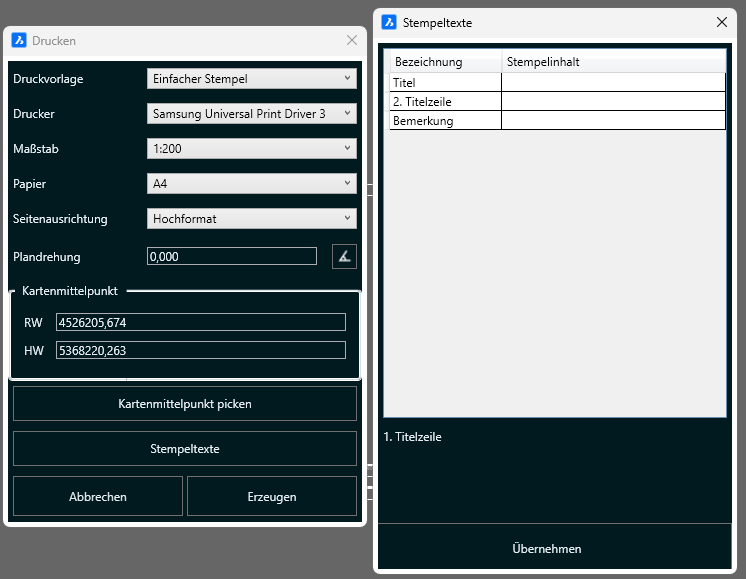Click the Bezeichnung column header
Screen dimensions: 746x579
tap(445, 62)
